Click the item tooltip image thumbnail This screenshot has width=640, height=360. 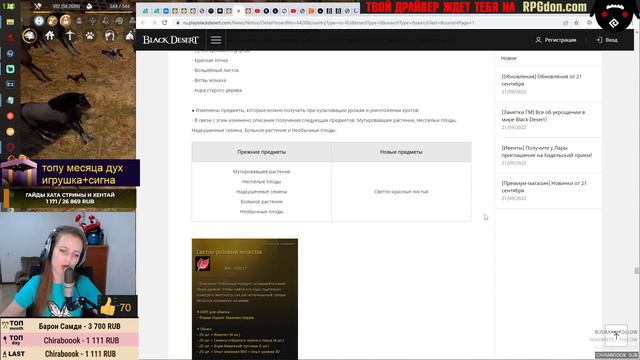(x=245, y=299)
